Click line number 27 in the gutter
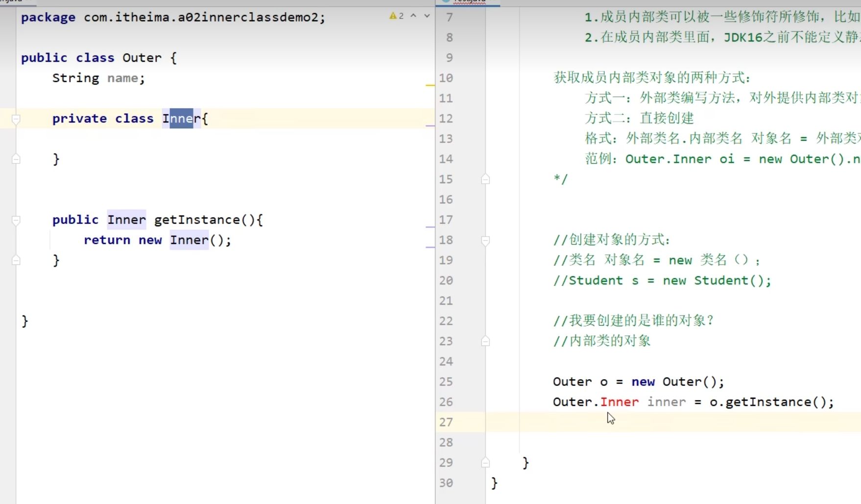The height and width of the screenshot is (504, 861). coord(446,422)
